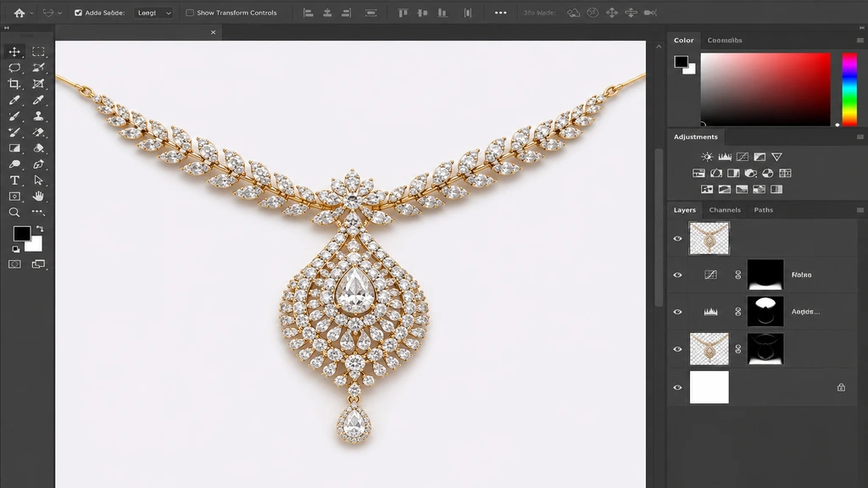
Task: Select the Curves layer mask thumbnail
Action: point(765,275)
